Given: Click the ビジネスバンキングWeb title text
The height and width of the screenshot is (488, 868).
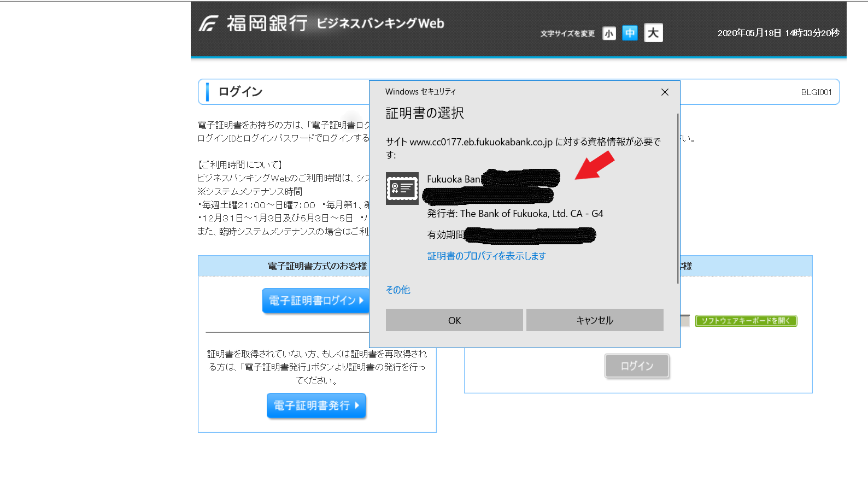Looking at the screenshot, I should 380,23.
